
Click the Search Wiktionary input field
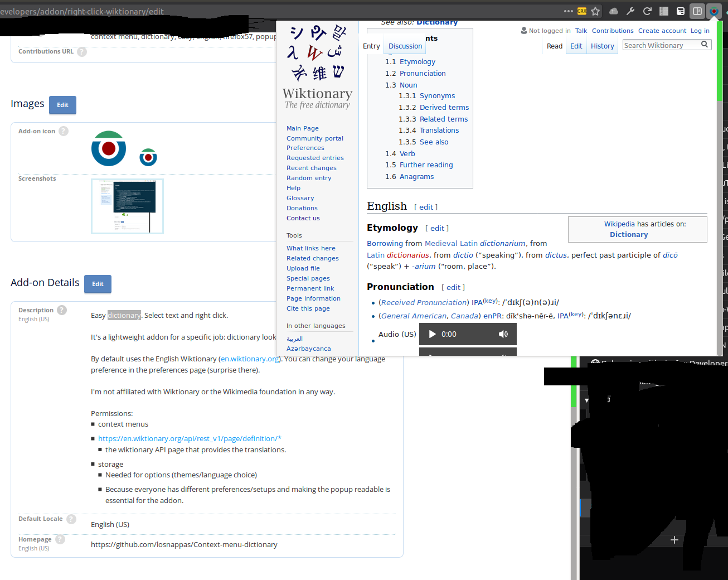661,45
